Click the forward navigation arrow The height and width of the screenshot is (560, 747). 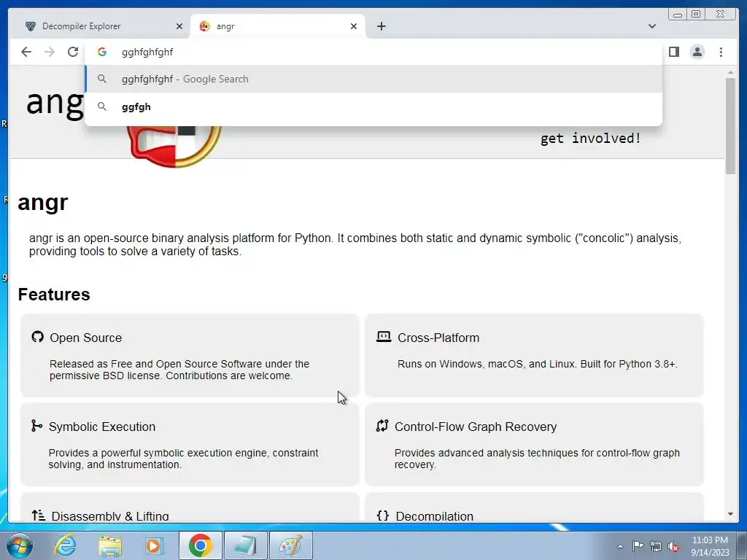50,52
